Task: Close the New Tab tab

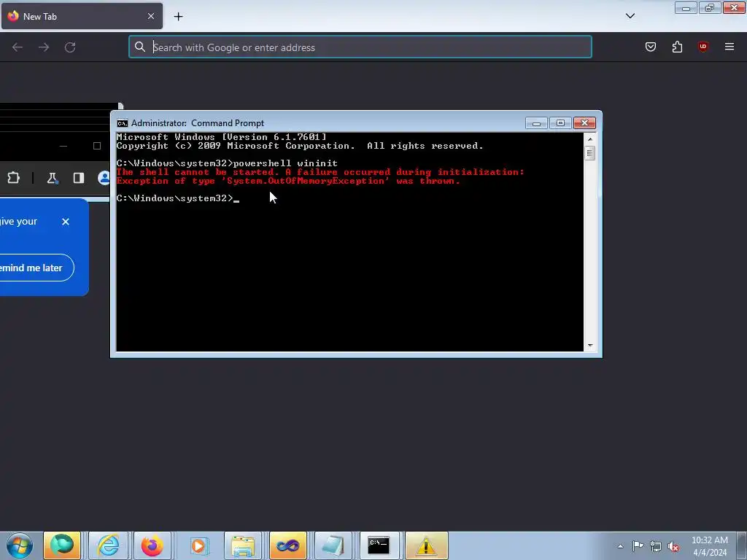Action: pyautogui.click(x=150, y=16)
